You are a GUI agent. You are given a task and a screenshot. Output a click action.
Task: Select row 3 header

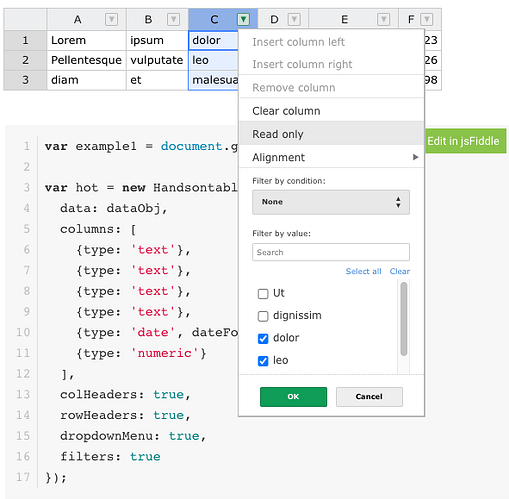25,80
